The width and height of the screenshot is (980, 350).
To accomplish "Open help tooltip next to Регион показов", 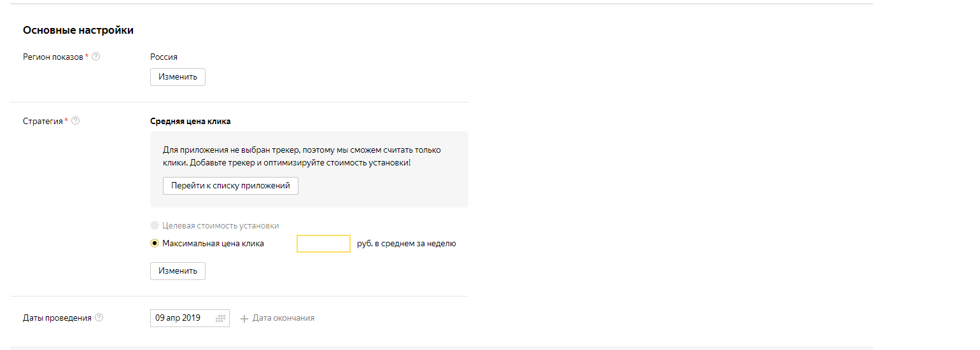I will [95, 57].
